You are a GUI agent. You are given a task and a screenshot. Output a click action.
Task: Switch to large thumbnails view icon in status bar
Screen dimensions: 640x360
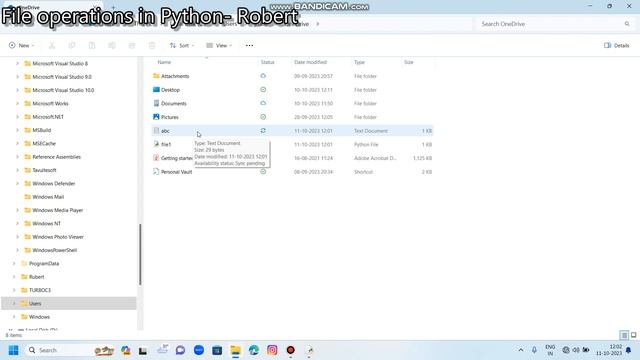(x=633, y=336)
